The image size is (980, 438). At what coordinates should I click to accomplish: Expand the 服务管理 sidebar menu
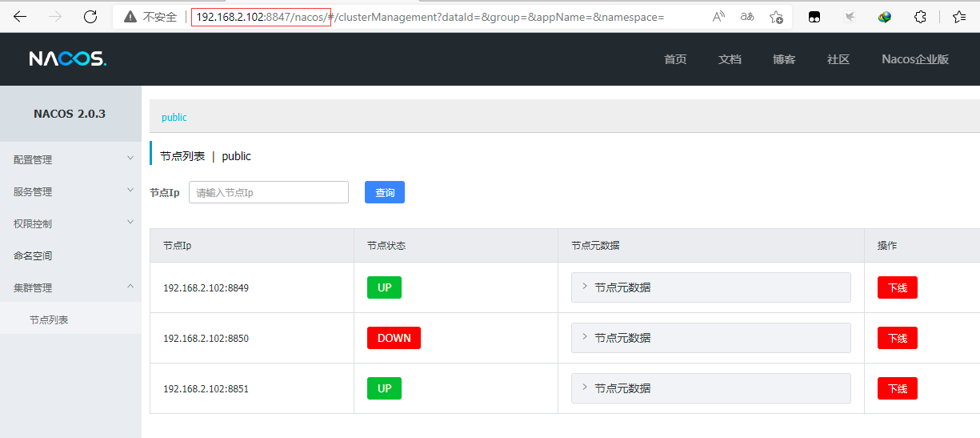pyautogui.click(x=70, y=191)
